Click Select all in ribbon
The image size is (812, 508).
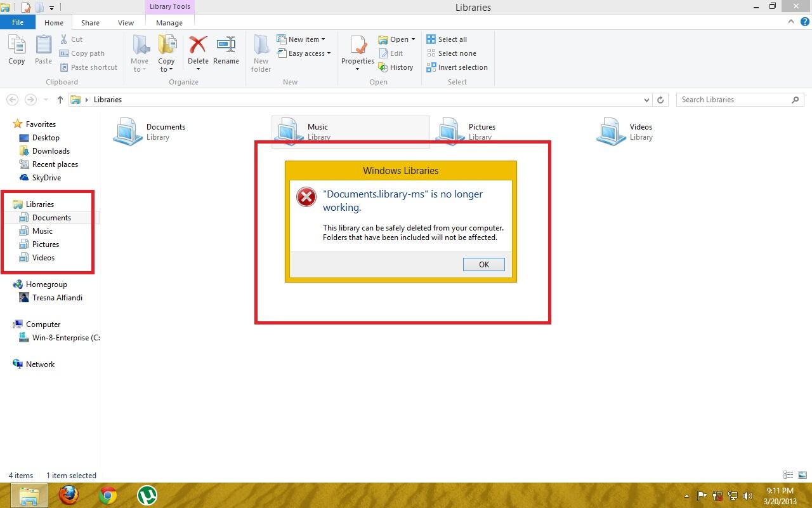[x=447, y=39]
